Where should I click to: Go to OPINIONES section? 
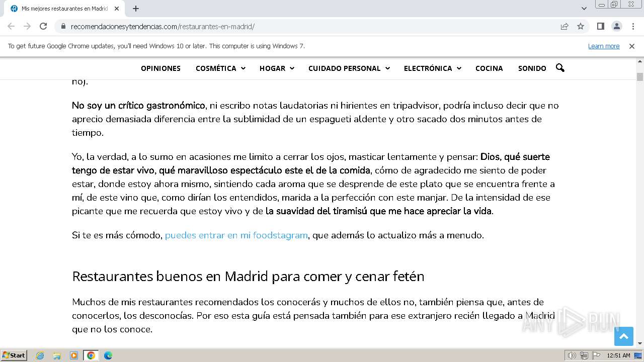click(x=160, y=68)
